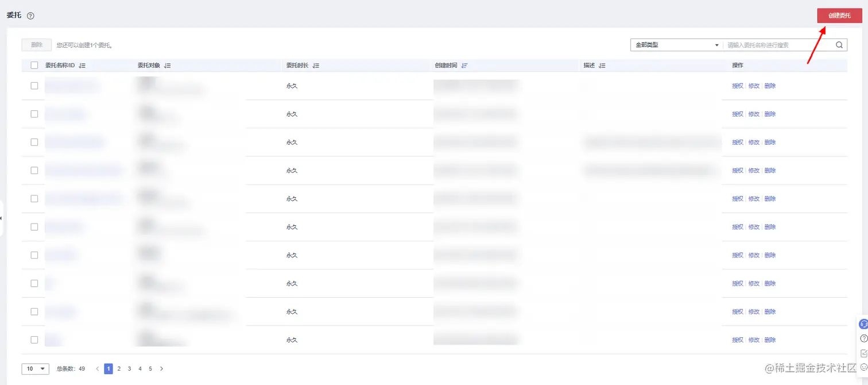Click 授权 in the tenth row
868x385 pixels.
pyautogui.click(x=738, y=340)
